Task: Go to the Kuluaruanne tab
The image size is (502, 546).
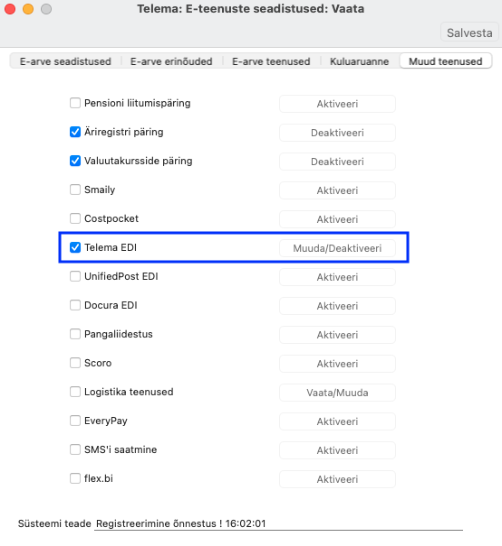Action: [x=359, y=61]
